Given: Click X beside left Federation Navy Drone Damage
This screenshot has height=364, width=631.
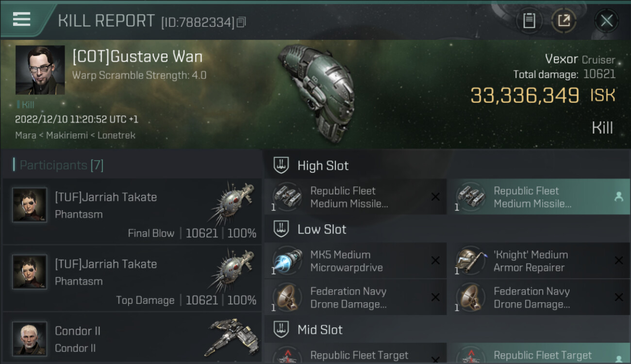Looking at the screenshot, I should coord(435,298).
